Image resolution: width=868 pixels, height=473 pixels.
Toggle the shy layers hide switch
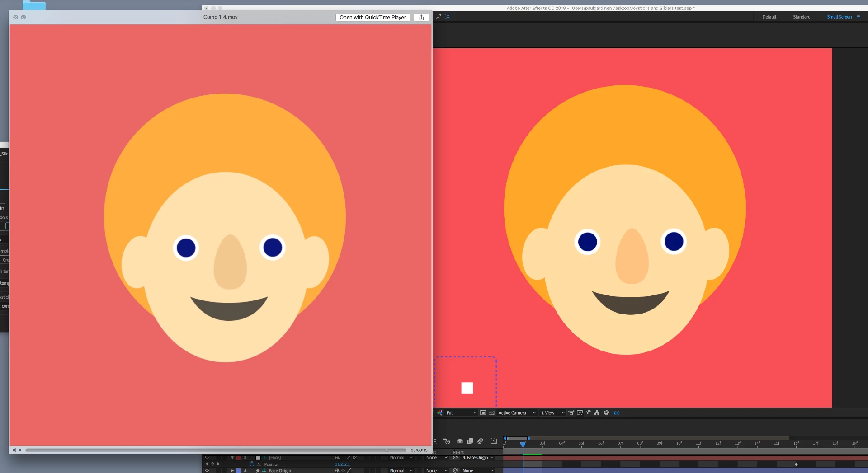[460, 441]
